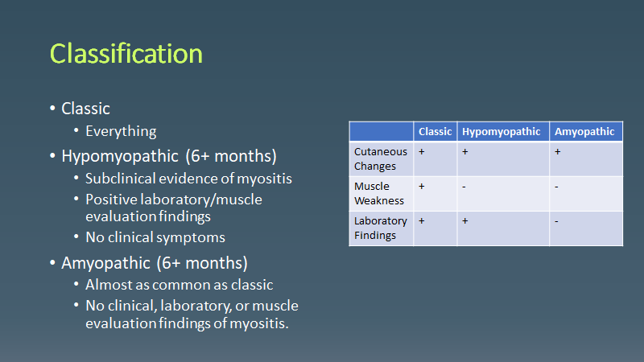This screenshot has height=362, width=644.
Task: Select Muscle Weakness cell under Hypomyopathic column
Action: click(x=502, y=193)
